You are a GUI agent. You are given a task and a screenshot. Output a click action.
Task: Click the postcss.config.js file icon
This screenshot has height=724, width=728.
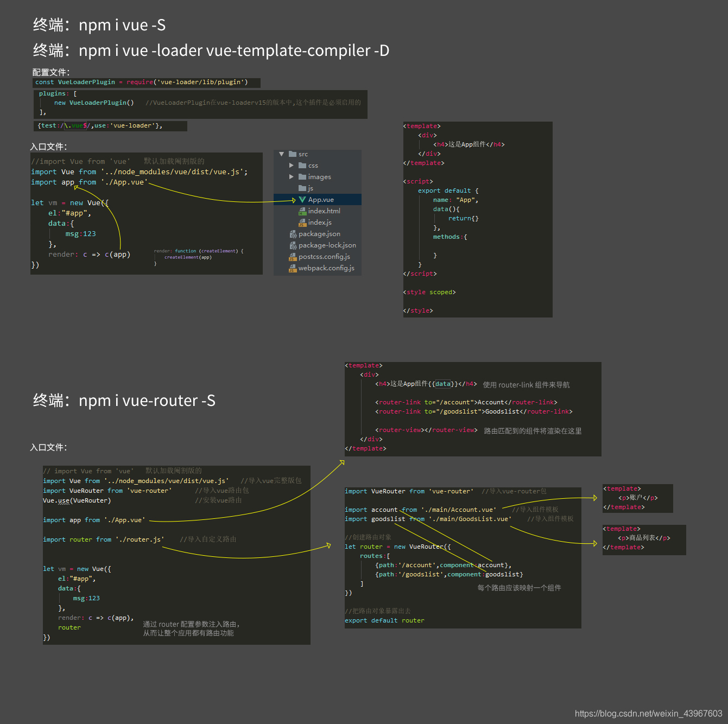click(293, 257)
